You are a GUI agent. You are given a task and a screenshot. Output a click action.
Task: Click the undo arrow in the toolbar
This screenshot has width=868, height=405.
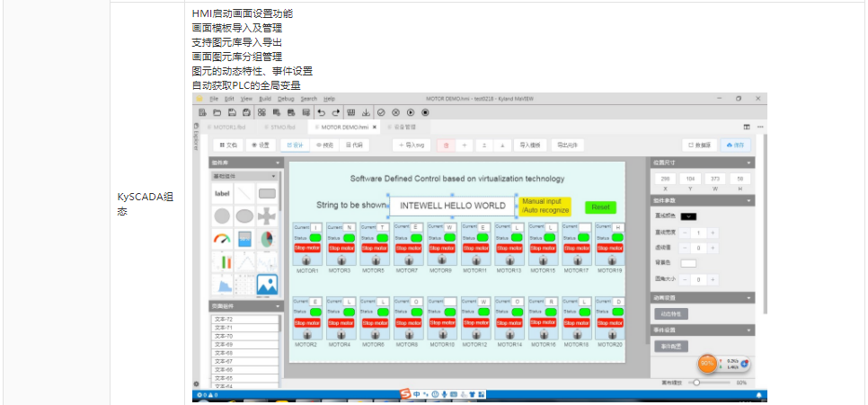pyautogui.click(x=321, y=113)
